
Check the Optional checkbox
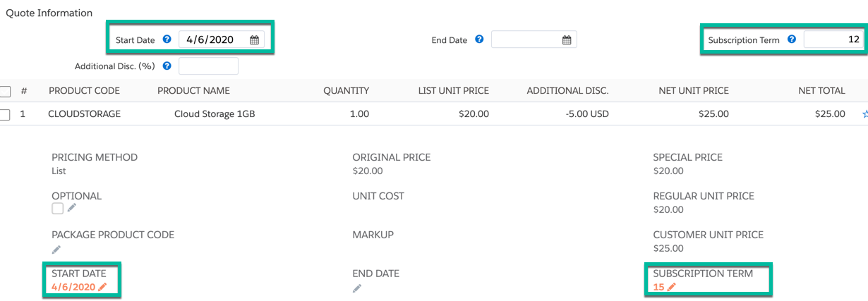(58, 209)
